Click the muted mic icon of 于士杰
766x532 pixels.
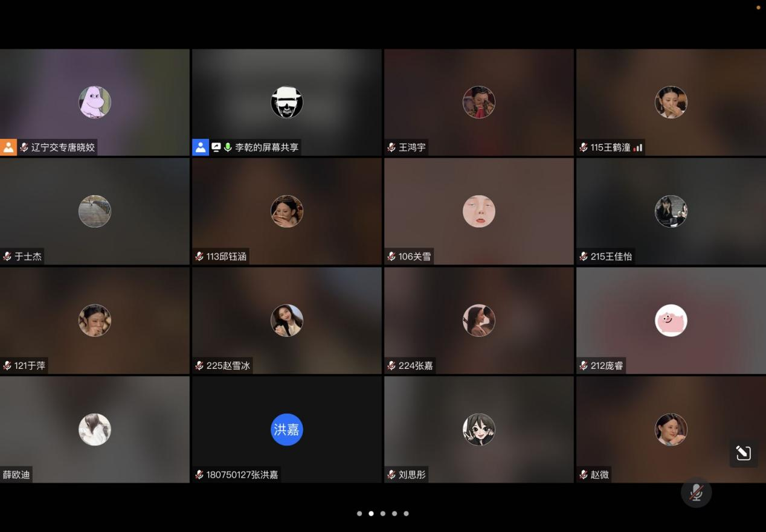click(7, 256)
